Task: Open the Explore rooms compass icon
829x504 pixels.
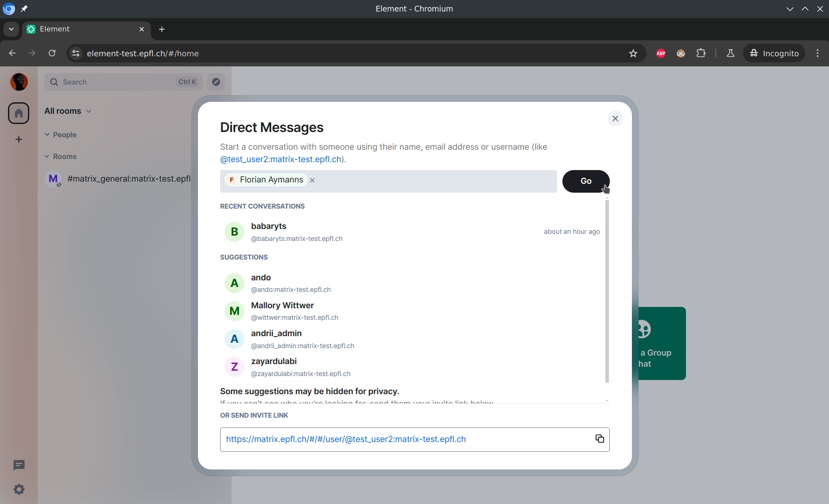Action: (x=216, y=82)
